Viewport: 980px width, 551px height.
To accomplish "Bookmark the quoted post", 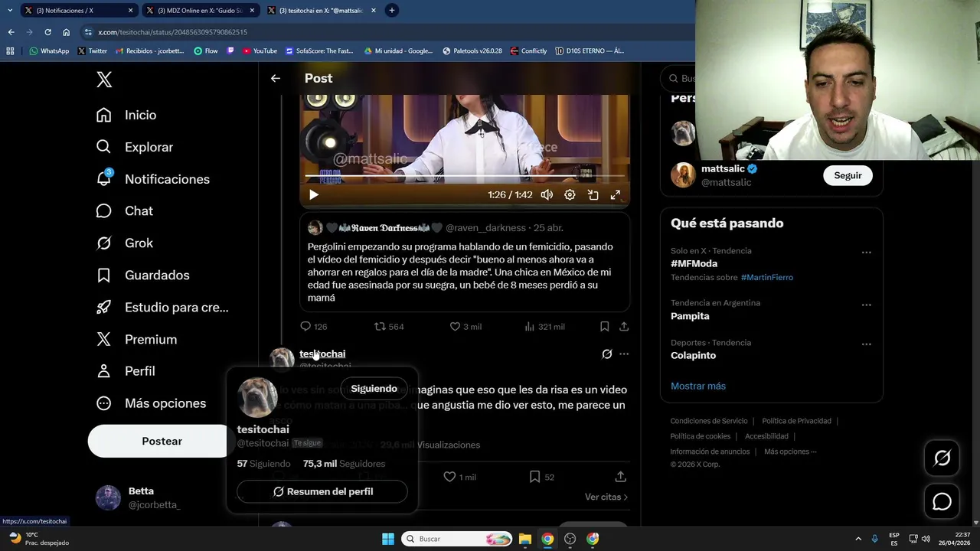I will [604, 326].
